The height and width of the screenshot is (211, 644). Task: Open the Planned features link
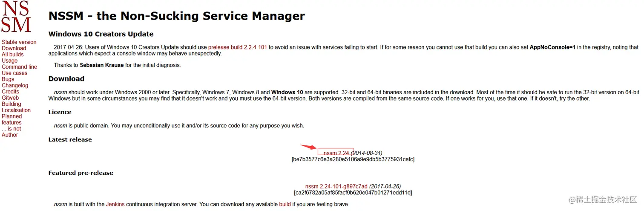[12, 119]
